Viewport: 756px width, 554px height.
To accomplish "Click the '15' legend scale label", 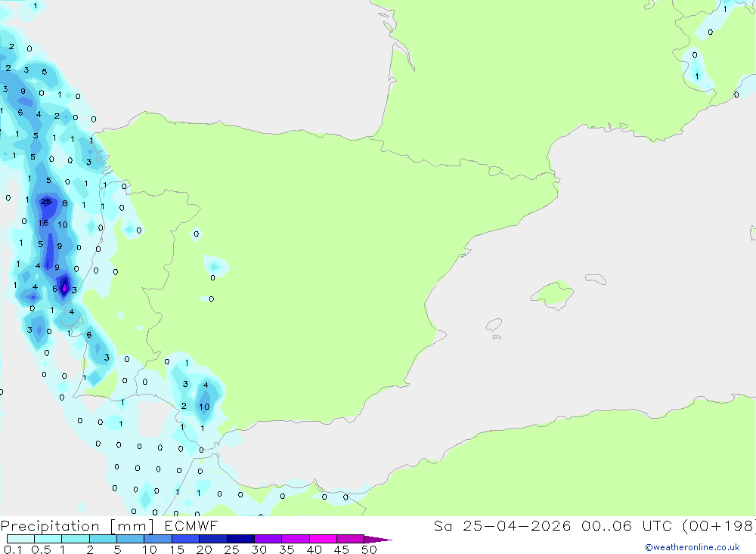I will [177, 549].
